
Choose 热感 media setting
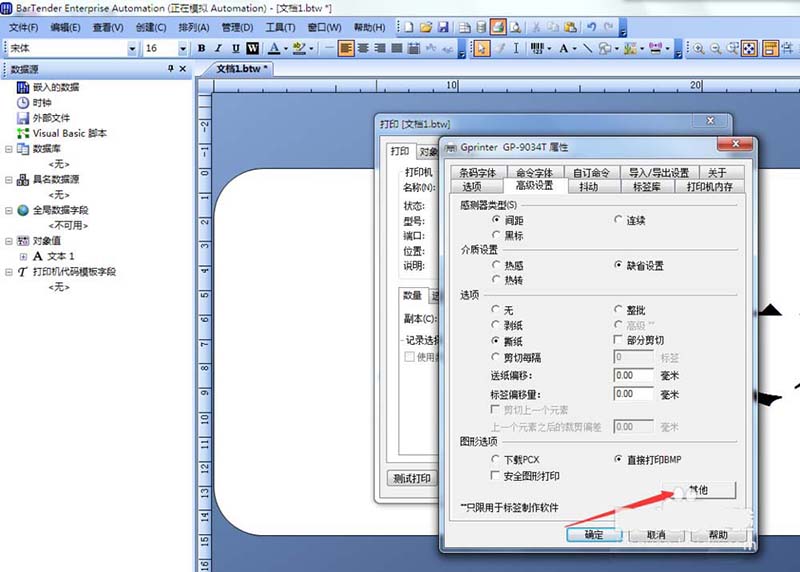(x=495, y=264)
